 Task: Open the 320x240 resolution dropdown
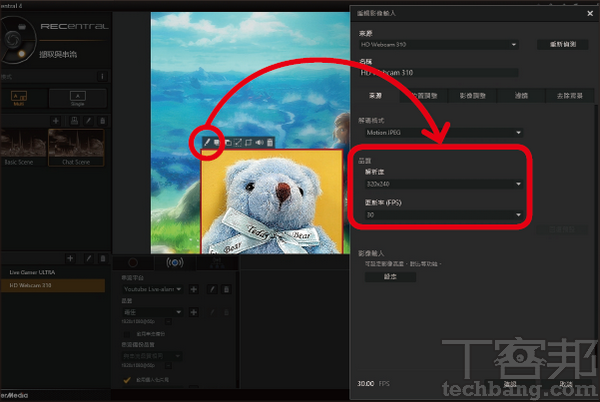coord(443,184)
